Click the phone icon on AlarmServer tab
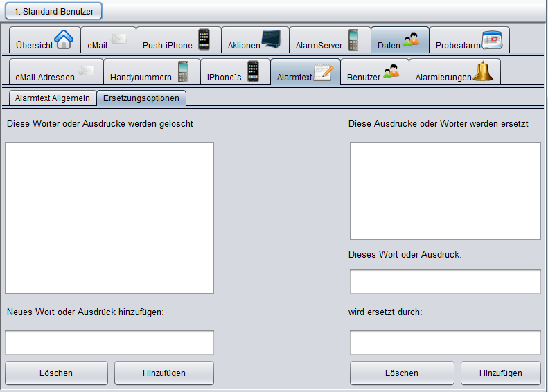This screenshot has height=392, width=548. pos(353,39)
